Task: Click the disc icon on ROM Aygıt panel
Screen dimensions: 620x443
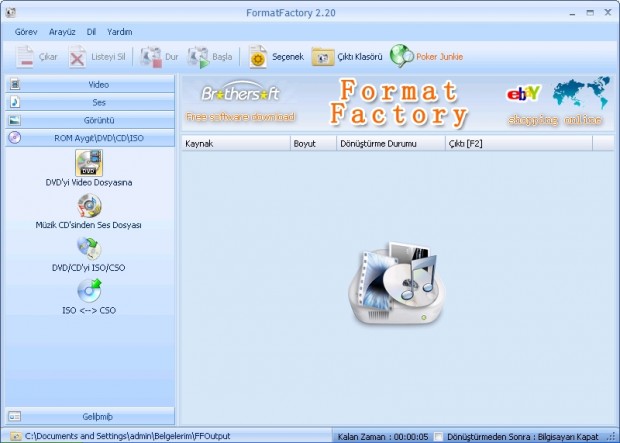Action: click(15, 138)
